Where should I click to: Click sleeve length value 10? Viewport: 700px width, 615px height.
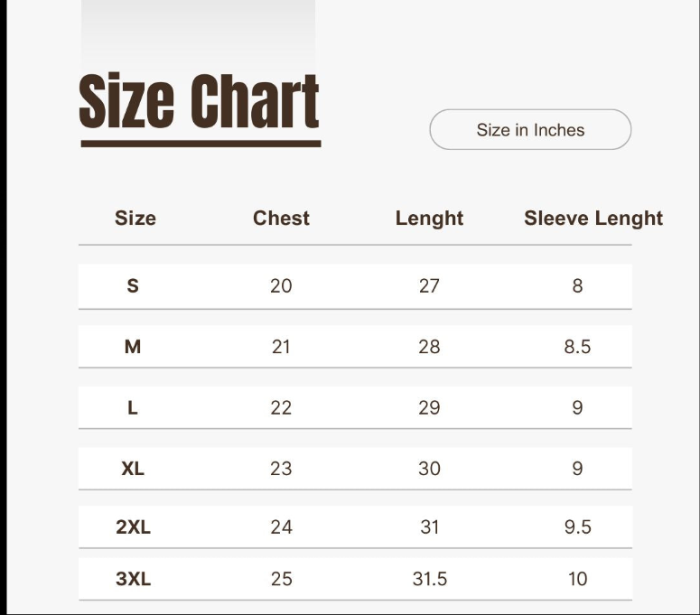click(x=577, y=579)
